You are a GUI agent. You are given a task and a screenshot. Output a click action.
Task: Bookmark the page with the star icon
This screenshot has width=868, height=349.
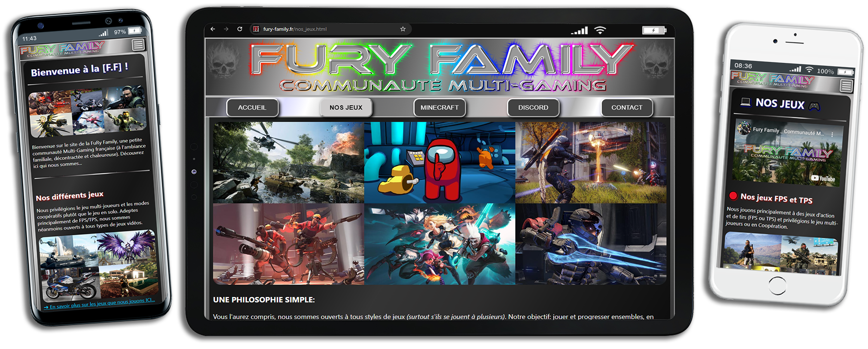tap(403, 29)
